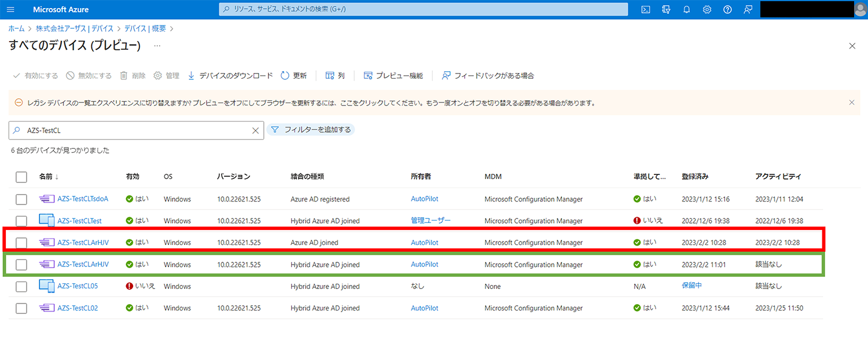
Task: Expand the ellipsis menu beside page title
Action: tap(157, 46)
